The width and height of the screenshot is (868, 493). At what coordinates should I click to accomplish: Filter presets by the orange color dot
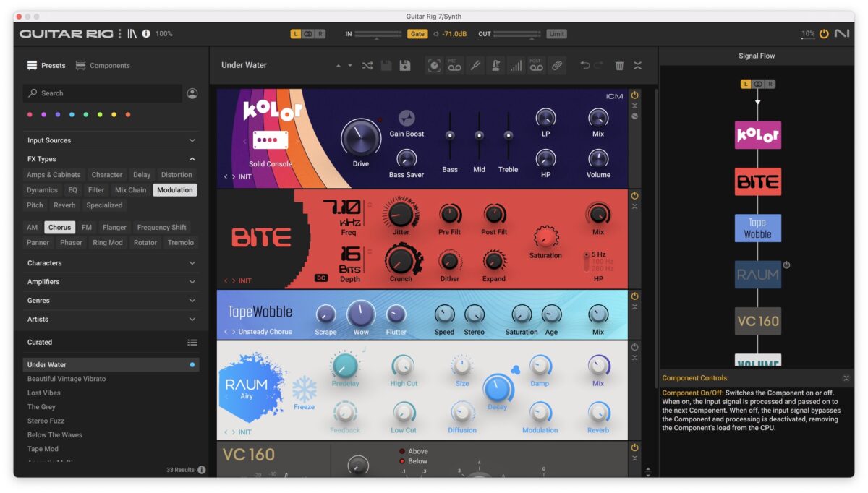[x=128, y=114]
